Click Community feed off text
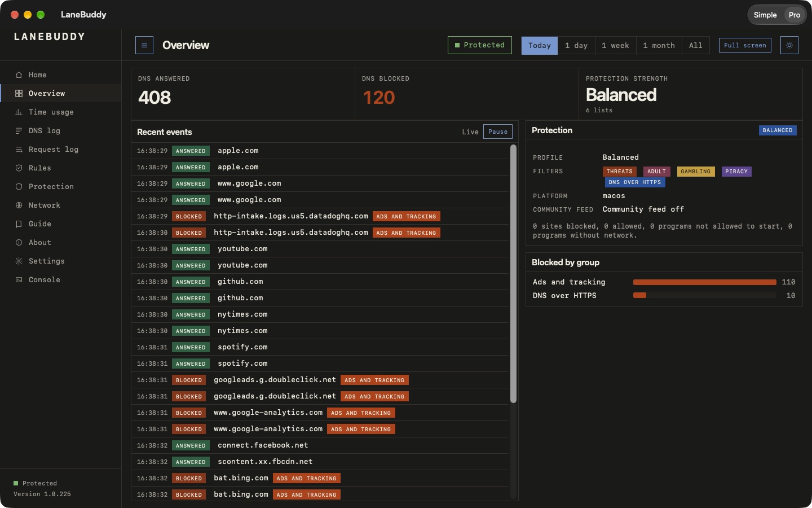812x508 pixels. click(643, 209)
